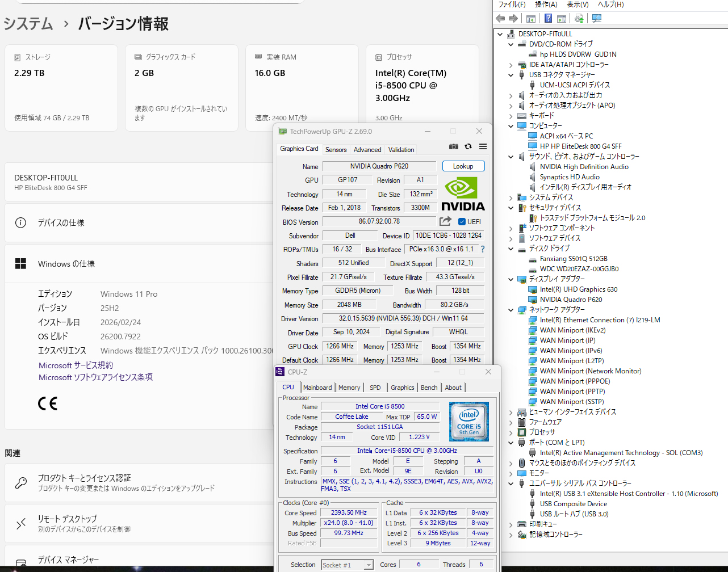Click the BIOS export share icon
728x572 pixels.
tap(446, 221)
